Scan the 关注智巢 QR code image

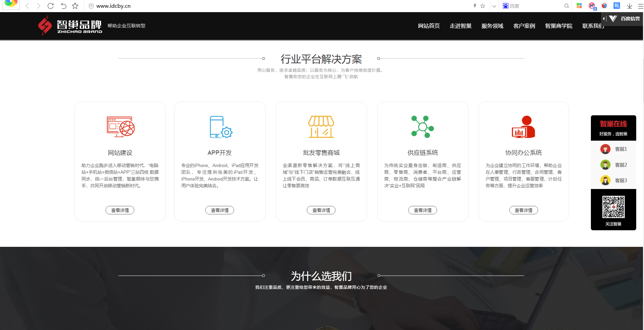613,208
